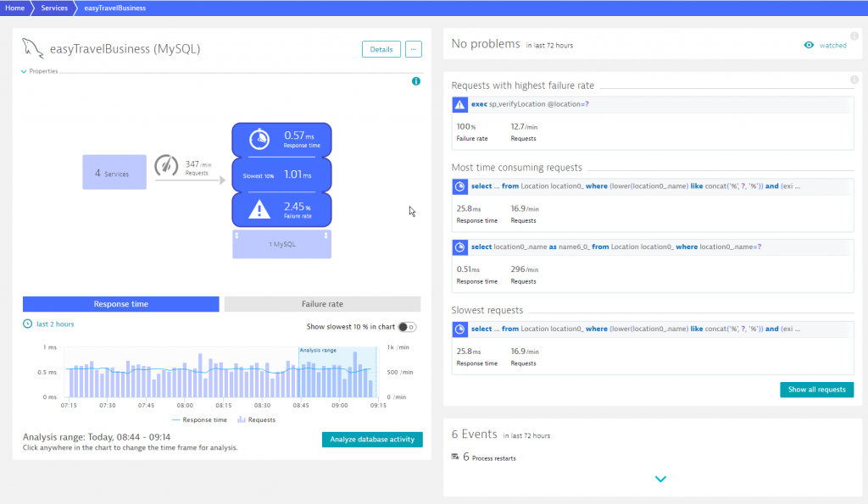Click the Slowest 10% 1.01 ms tile

point(281,174)
